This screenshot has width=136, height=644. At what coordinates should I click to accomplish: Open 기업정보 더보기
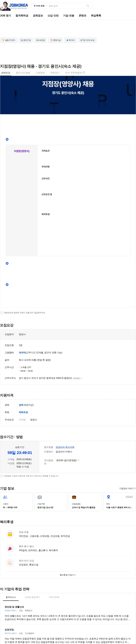(127, 489)
